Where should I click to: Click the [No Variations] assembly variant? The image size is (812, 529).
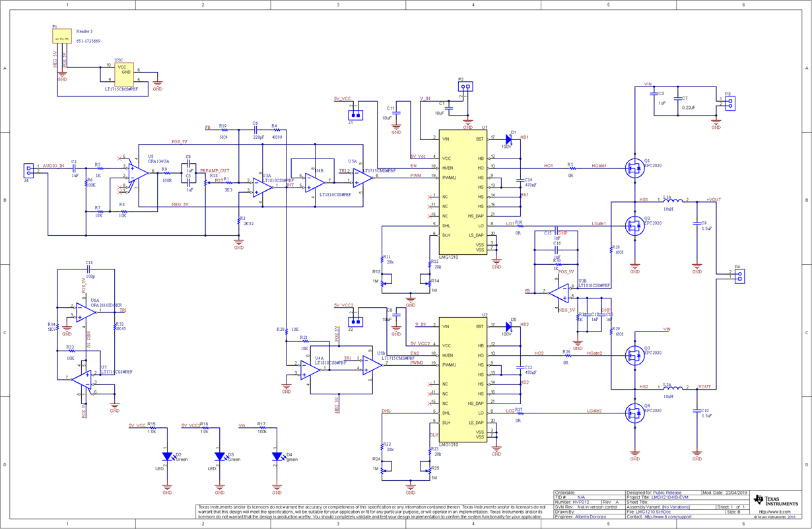tap(676, 507)
